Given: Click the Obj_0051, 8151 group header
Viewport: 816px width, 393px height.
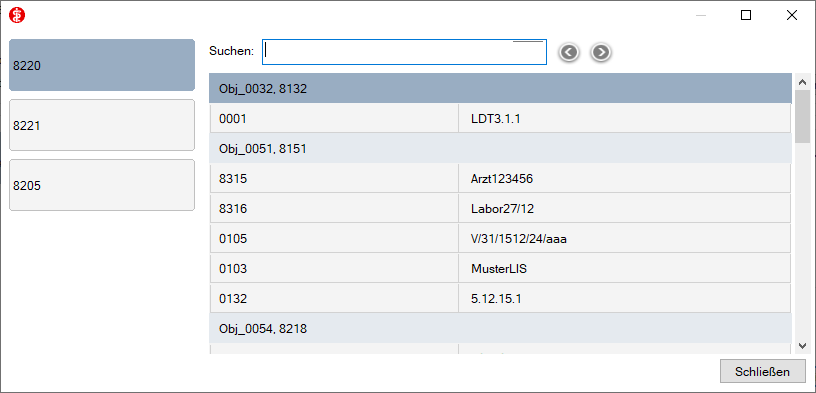Looking at the screenshot, I should 500,149.
